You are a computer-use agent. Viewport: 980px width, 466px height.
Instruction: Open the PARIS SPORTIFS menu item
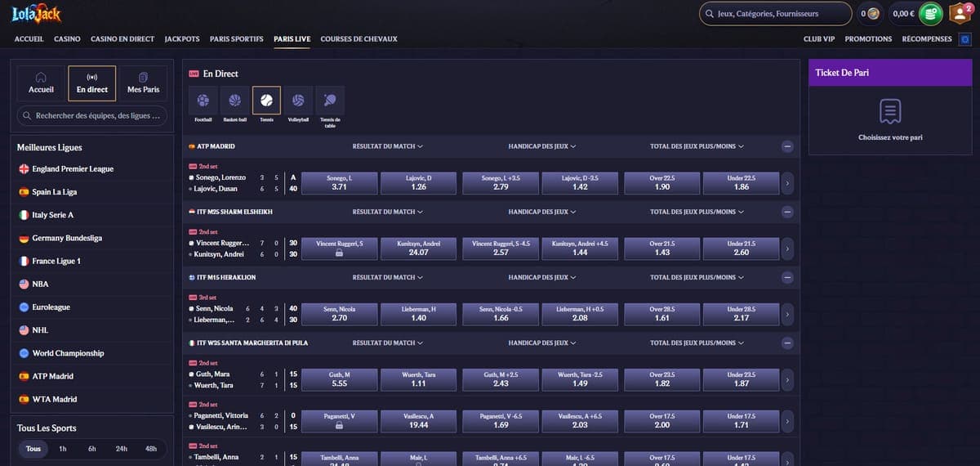(x=237, y=38)
